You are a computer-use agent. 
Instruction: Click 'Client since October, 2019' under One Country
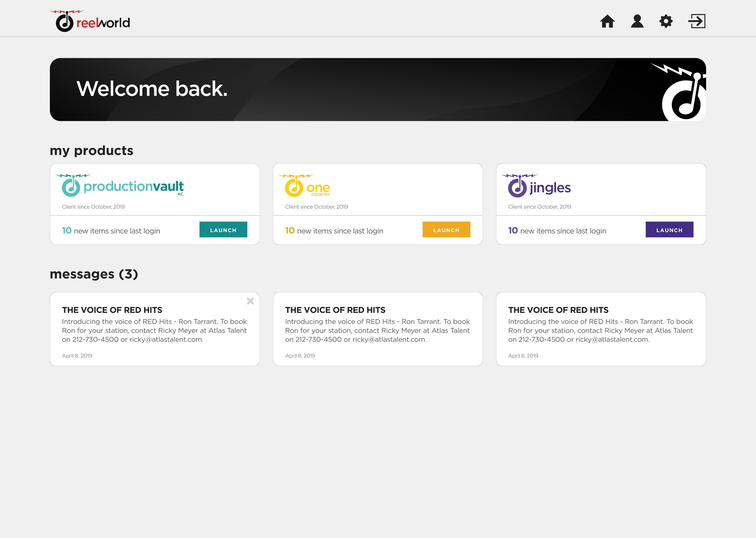click(316, 207)
